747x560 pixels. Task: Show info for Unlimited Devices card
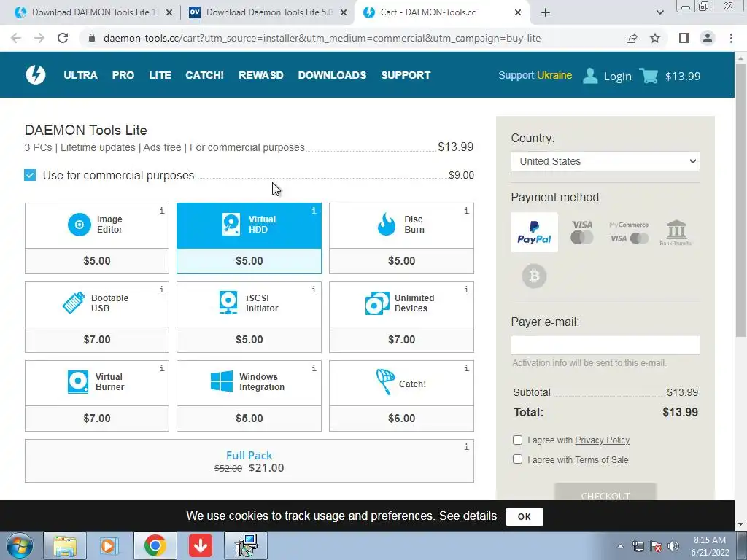click(x=466, y=289)
